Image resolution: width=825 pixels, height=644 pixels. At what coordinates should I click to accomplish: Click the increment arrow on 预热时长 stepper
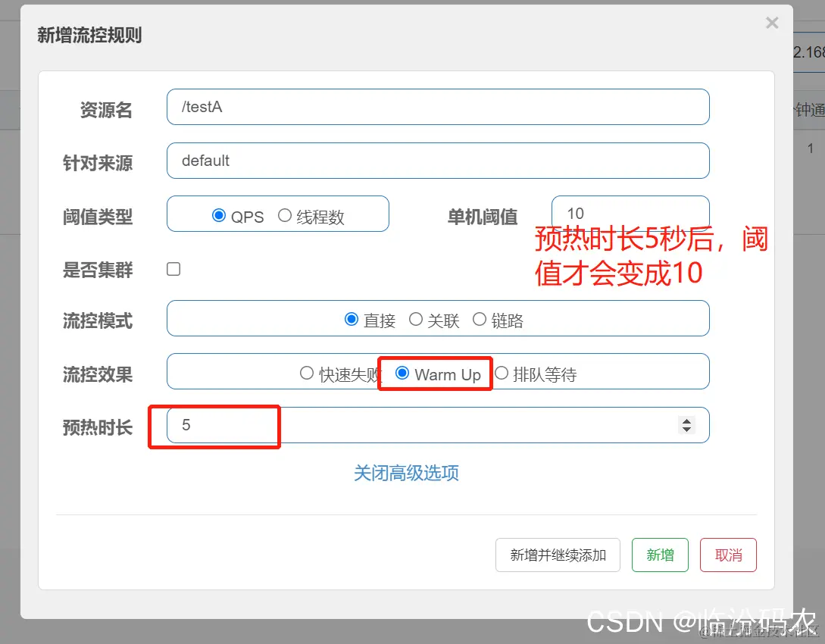click(686, 420)
